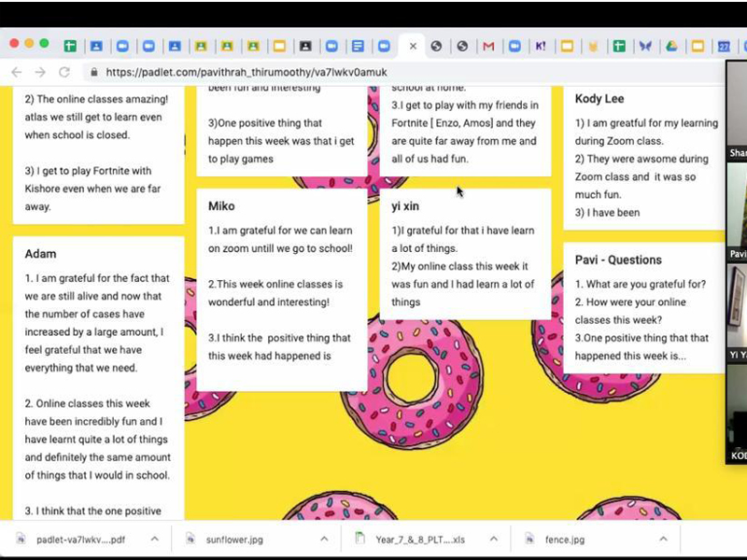Click Miko's text 'This week online classes is'
Viewport: 747px width, 560px height.
[280, 285]
